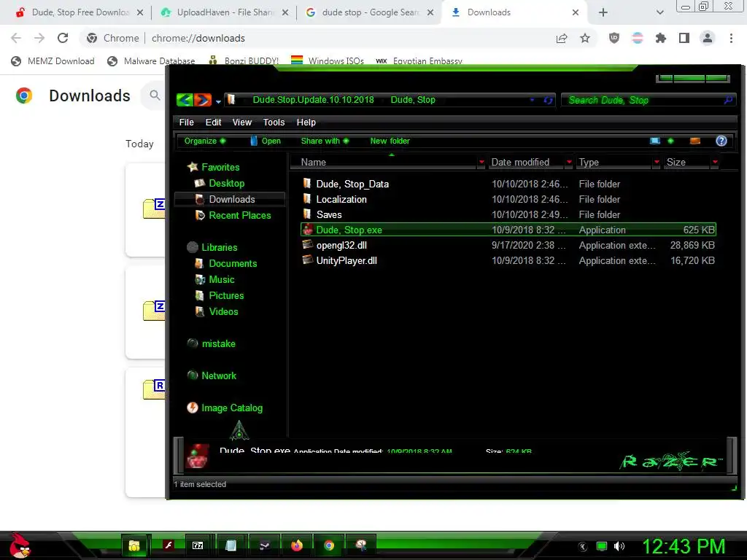Open Size column filter arrow
The height and width of the screenshot is (560, 747).
point(715,163)
